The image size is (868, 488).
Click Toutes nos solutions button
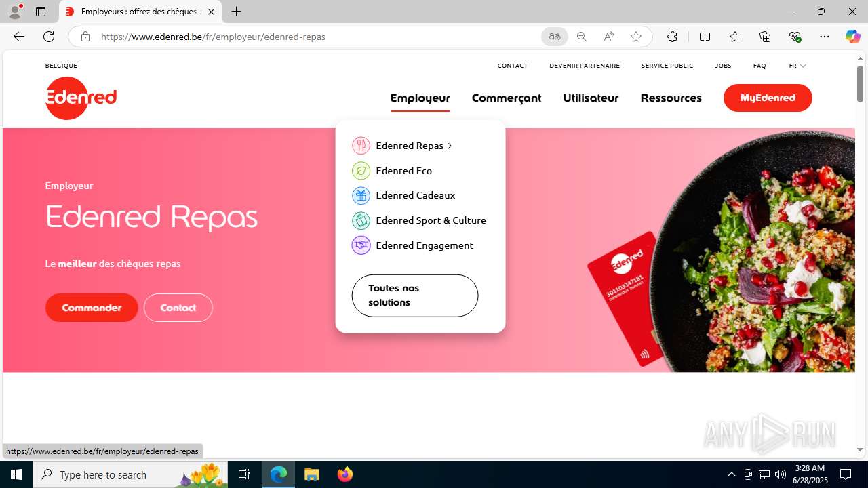[x=415, y=296]
